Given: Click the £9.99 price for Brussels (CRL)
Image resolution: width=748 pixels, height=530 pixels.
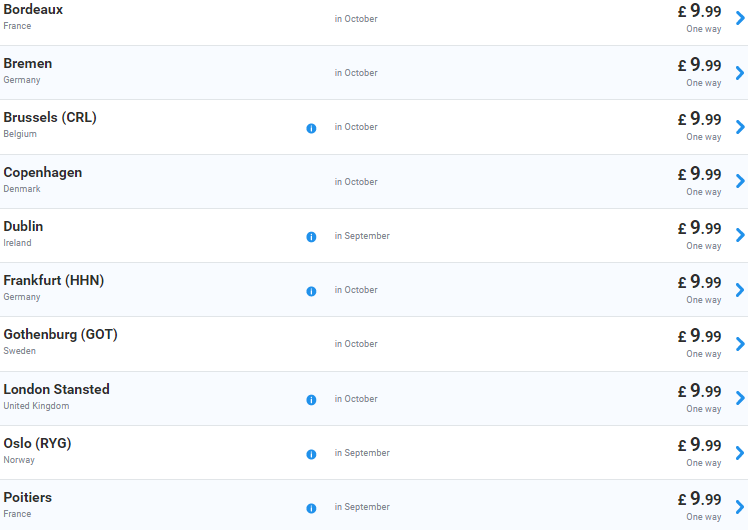Looking at the screenshot, I should coord(700,119).
